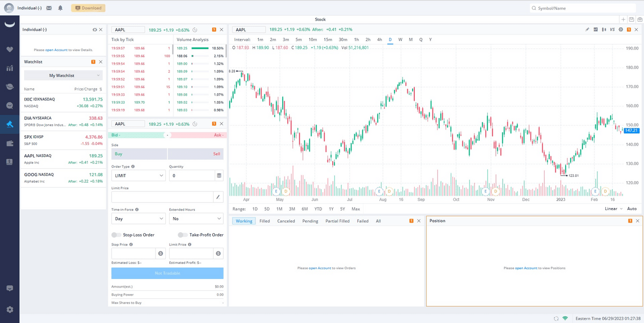
Task: Open the My Watchlist dropdown
Action: point(63,75)
